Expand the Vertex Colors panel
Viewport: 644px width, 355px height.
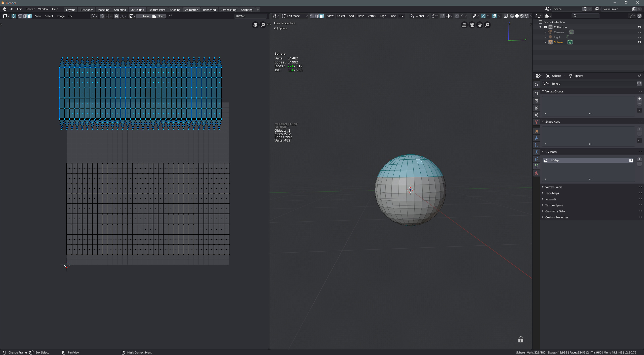[x=543, y=187]
